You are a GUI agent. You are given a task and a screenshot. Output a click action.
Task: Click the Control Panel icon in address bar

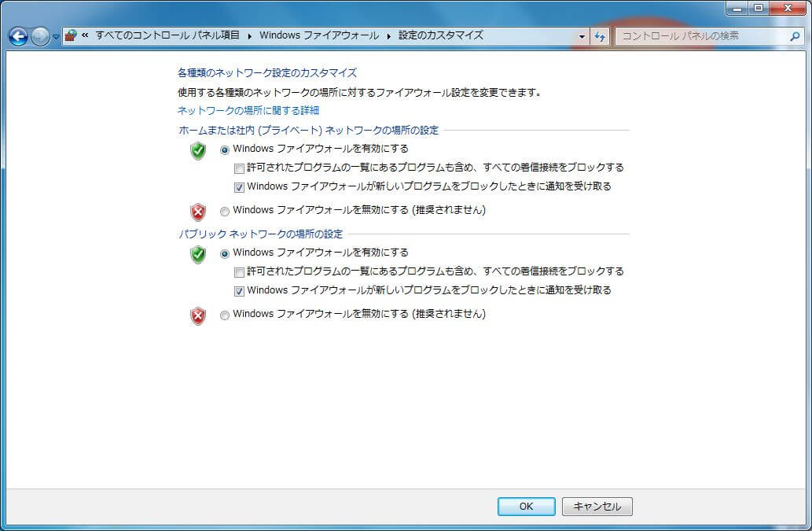pyautogui.click(x=71, y=35)
